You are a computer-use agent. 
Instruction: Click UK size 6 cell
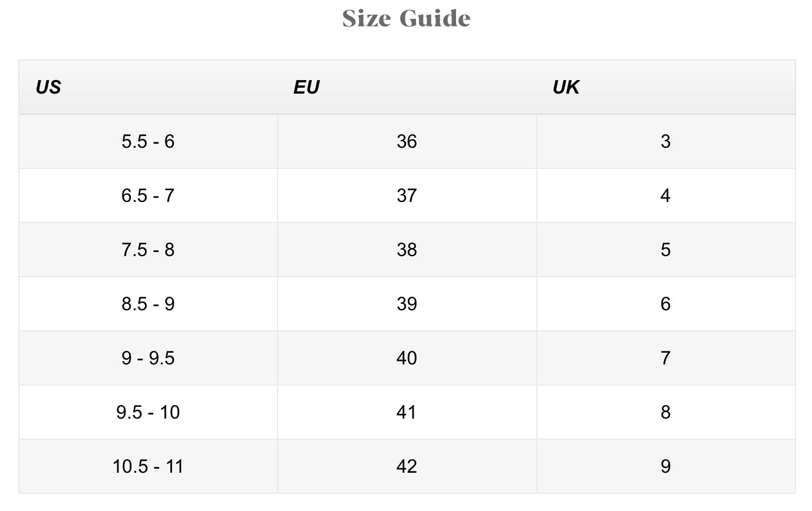pos(665,304)
